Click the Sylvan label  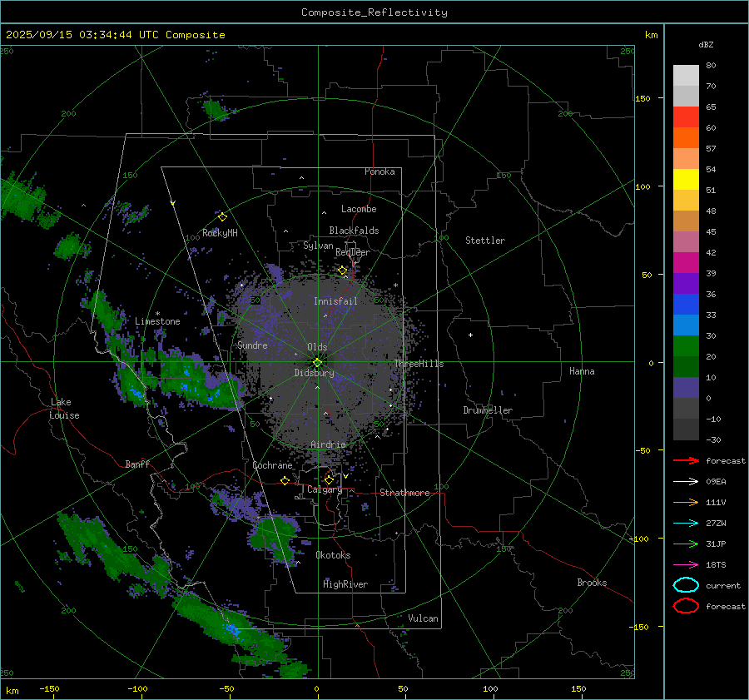pos(318,246)
